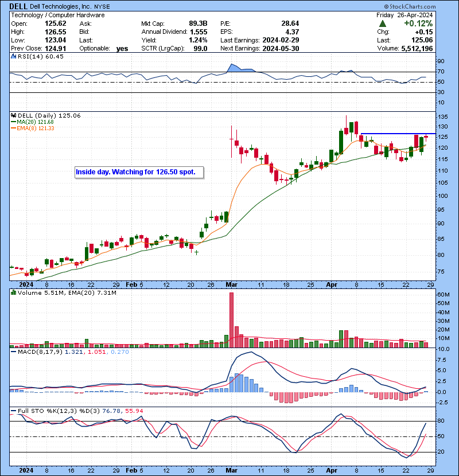Click the SCTR (LrgCap) value 99.0

coord(200,49)
